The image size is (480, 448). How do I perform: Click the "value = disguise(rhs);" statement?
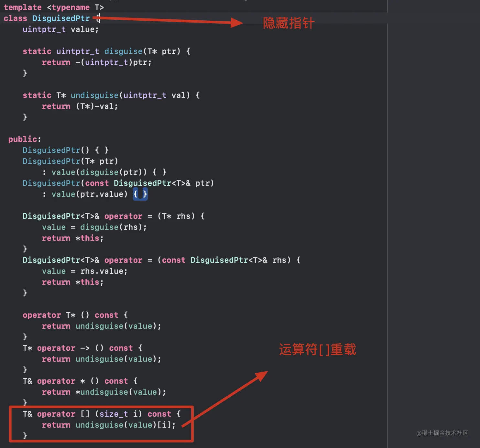(94, 227)
